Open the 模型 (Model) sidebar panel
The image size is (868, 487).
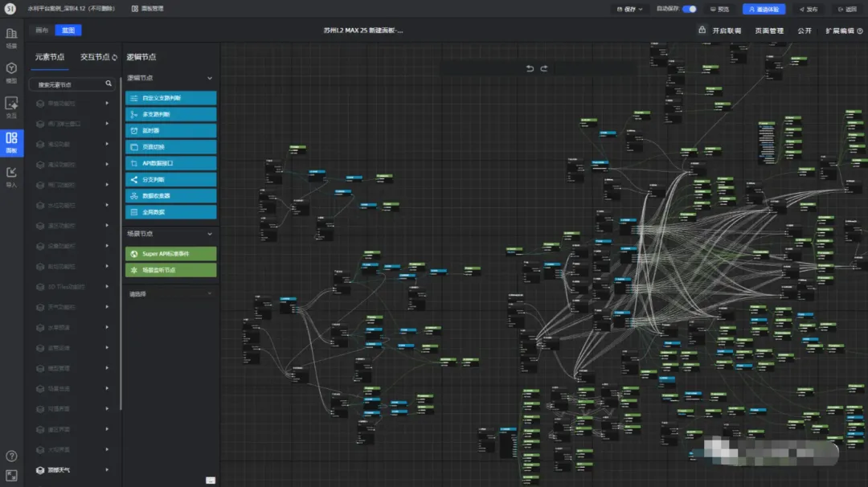(11, 72)
